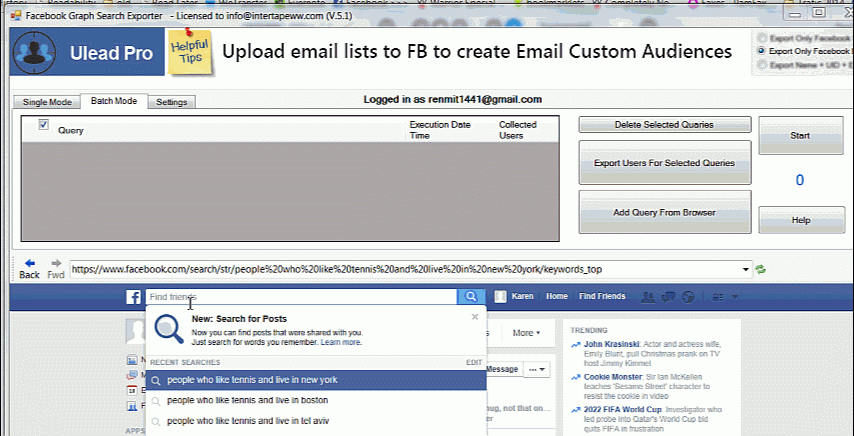Screen dimensions: 854x436
Task: Open the Facebook account menu arrow
Action: coord(735,297)
